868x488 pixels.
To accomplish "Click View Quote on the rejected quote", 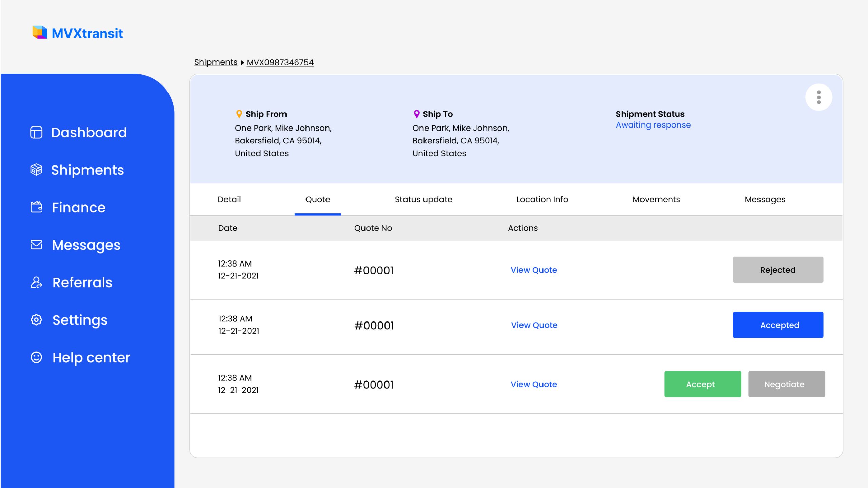I will click(x=533, y=270).
